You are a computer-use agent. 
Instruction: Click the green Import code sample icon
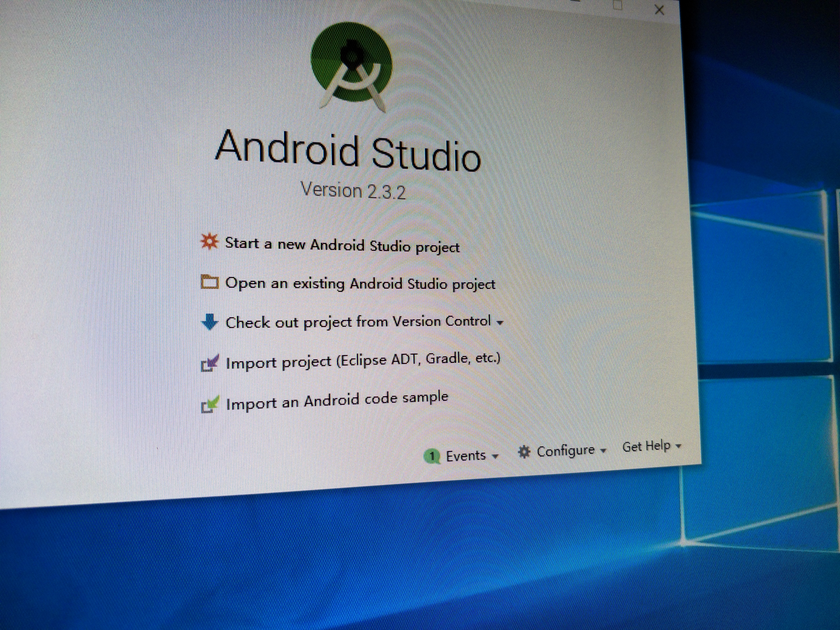[x=210, y=404]
